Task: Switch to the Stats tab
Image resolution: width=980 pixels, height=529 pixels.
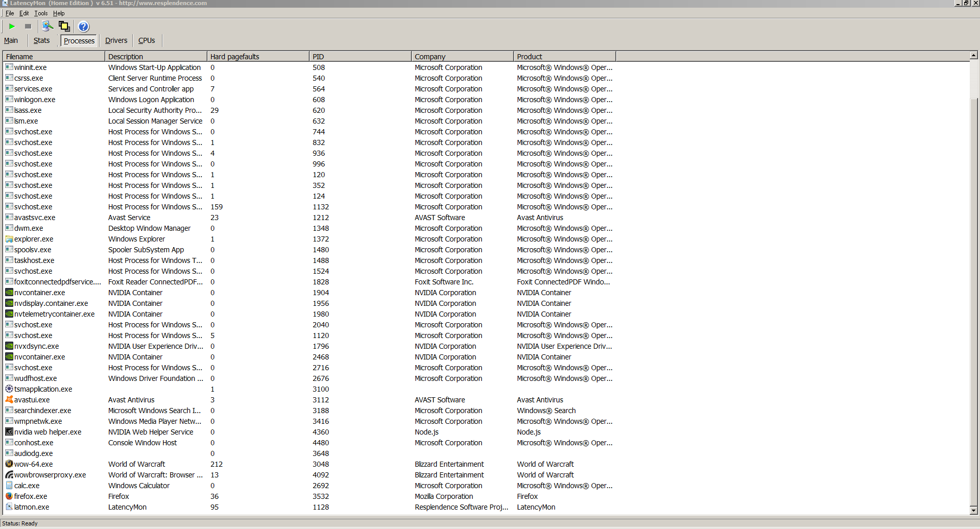Action: click(x=41, y=40)
